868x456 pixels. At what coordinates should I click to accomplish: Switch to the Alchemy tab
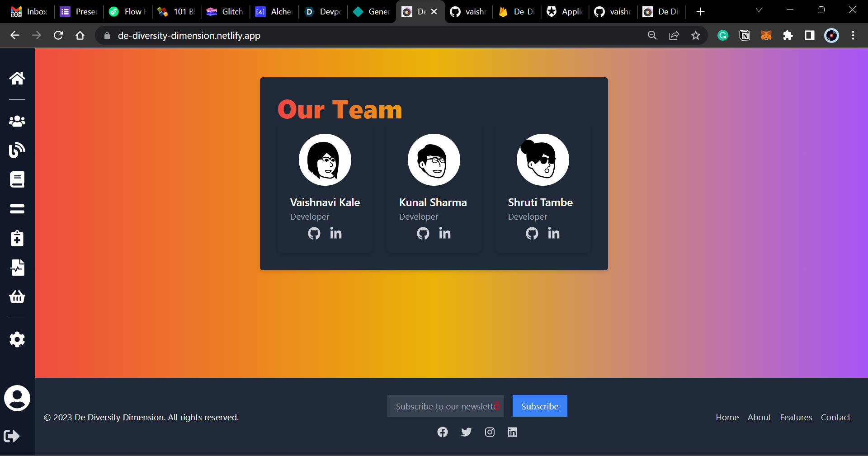coord(274,12)
